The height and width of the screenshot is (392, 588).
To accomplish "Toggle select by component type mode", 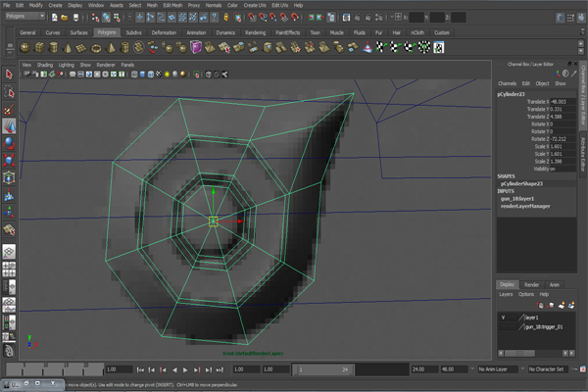I will pos(117,18).
